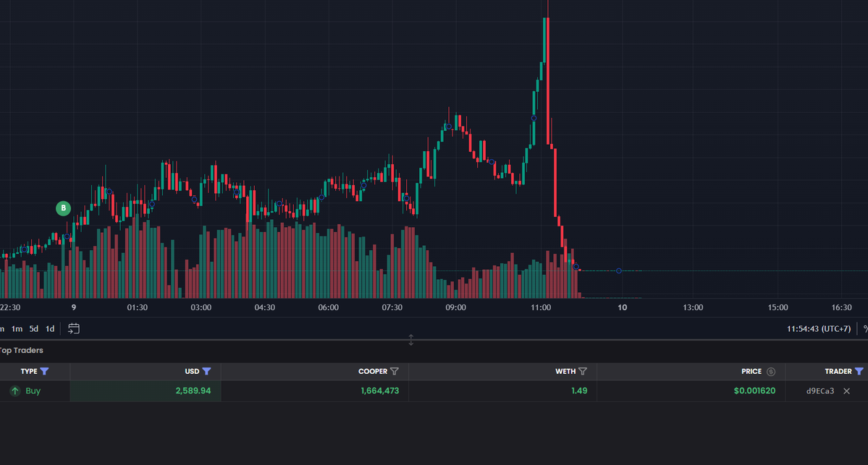
Task: Click the 13:00 time axis label
Action: click(693, 307)
